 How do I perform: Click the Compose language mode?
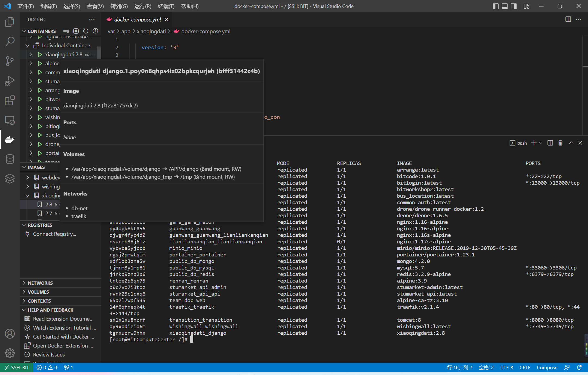[547, 368]
